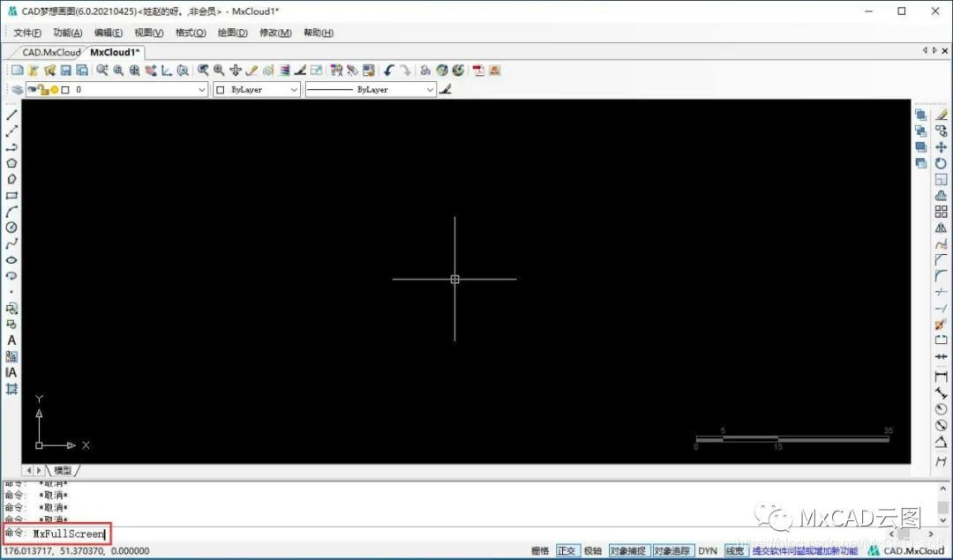Viewport: 953px width, 560px height.
Task: Open the 格式(O) menu
Action: pos(191,33)
